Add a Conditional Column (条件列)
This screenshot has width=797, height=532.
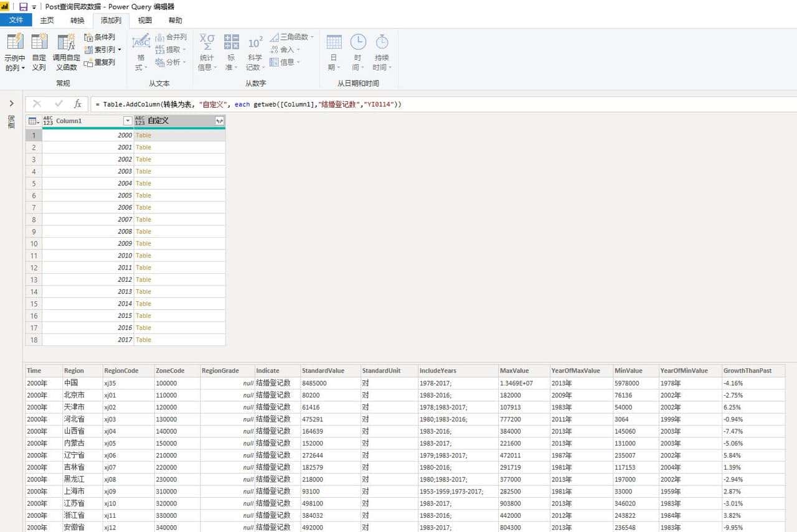click(x=100, y=37)
